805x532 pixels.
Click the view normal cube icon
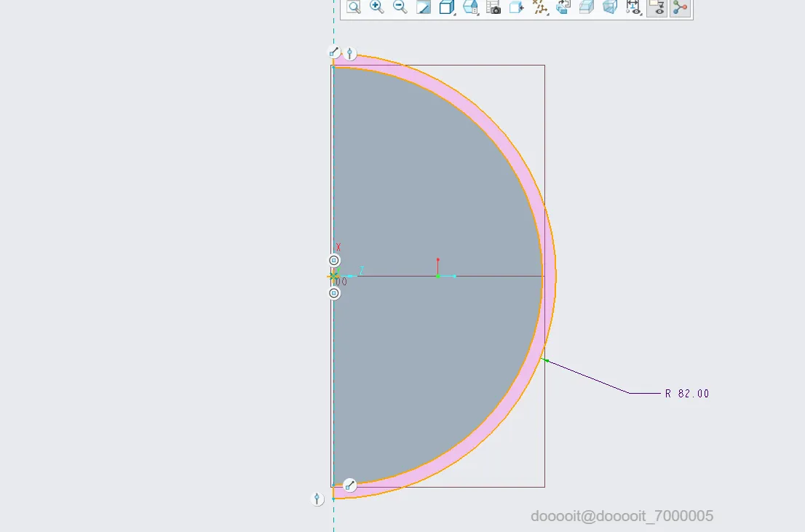pos(517,7)
